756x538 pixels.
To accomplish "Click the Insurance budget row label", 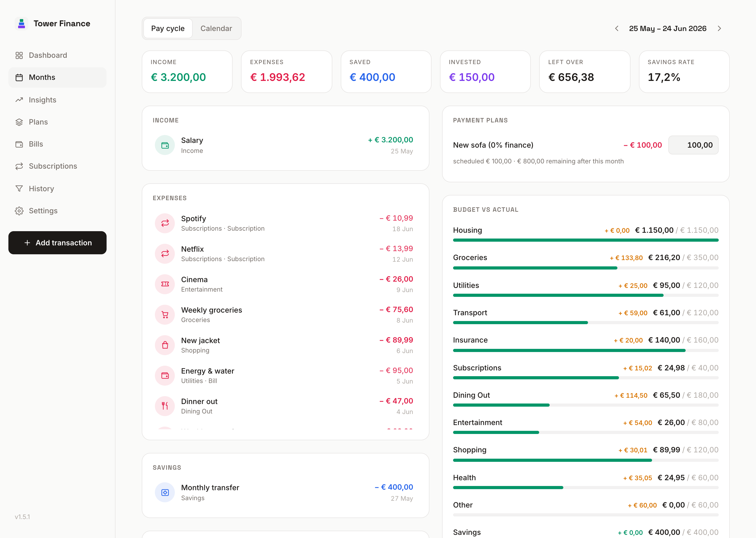I will pyautogui.click(x=470, y=340).
